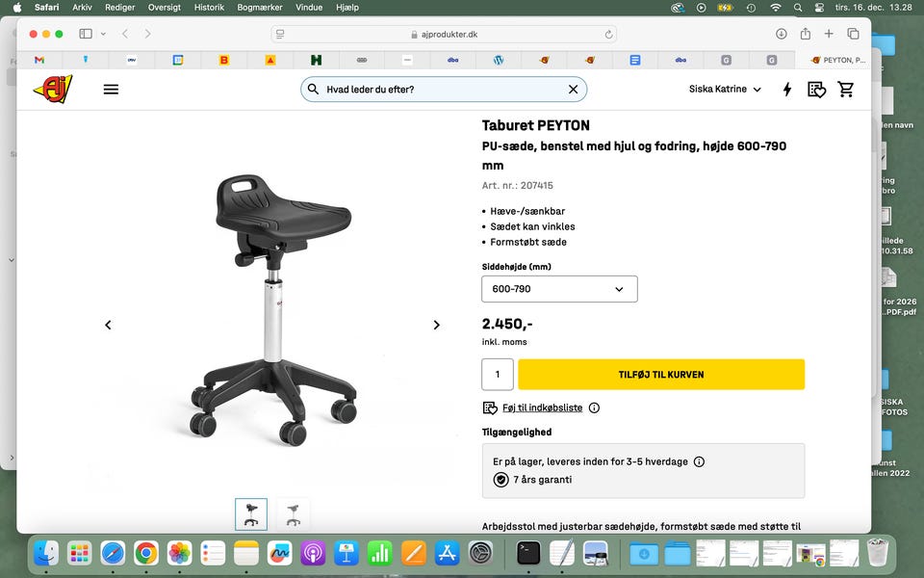Open App Store from the Dock

tap(447, 553)
